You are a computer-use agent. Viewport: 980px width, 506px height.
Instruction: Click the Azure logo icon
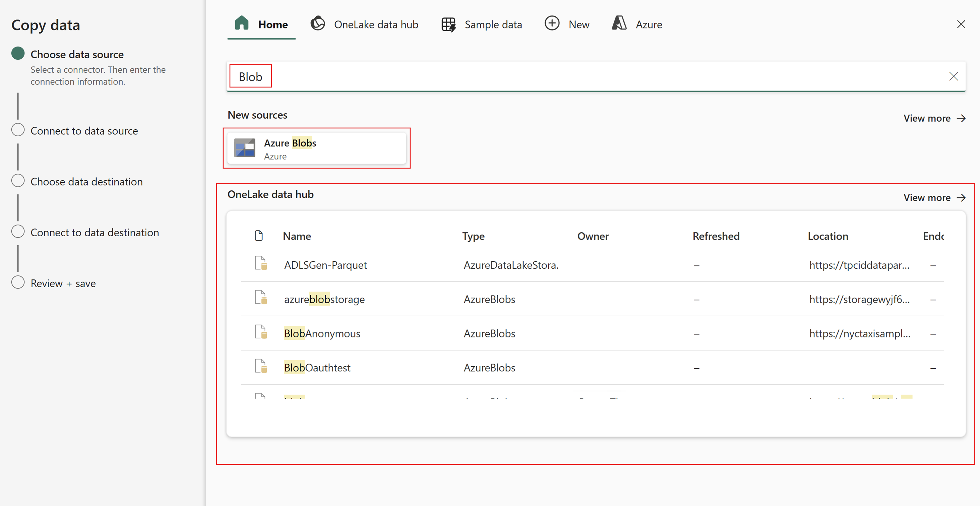click(619, 23)
